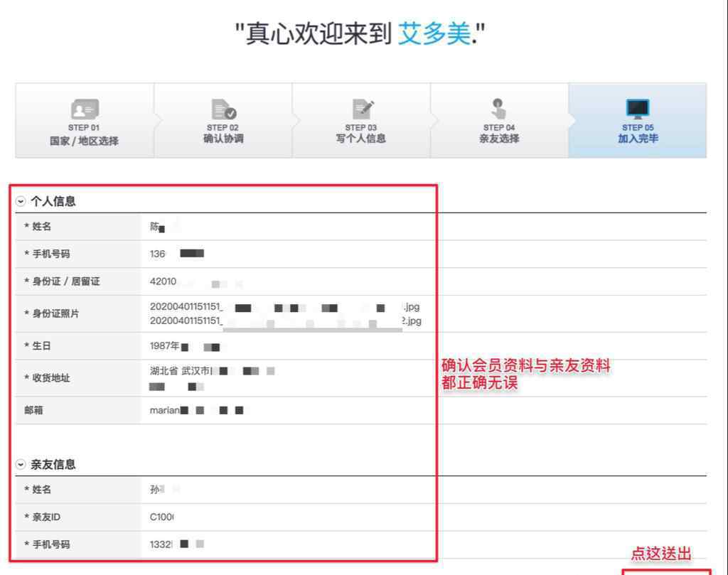Click the 邮箱 field label
The width and height of the screenshot is (728, 575).
34,410
